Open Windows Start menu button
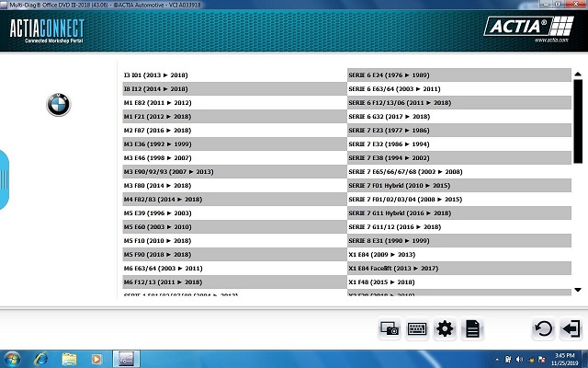The height and width of the screenshot is (368, 588). pyautogui.click(x=12, y=359)
